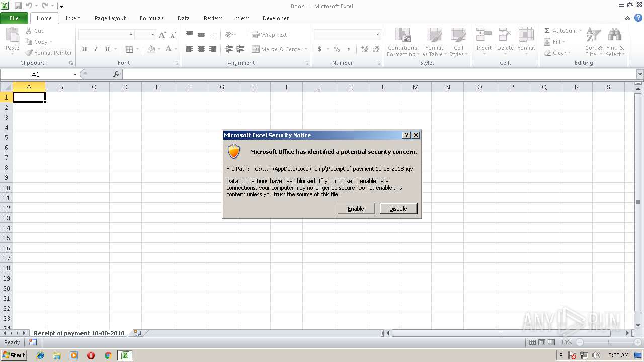Open Format as Table gallery
This screenshot has width=644, height=362.
tap(434, 43)
